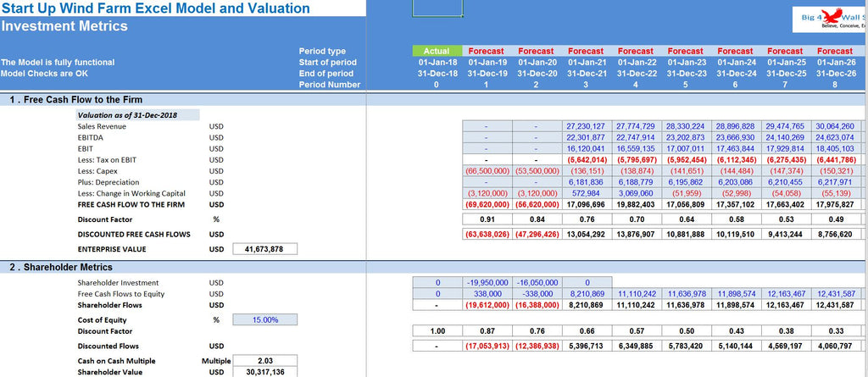This screenshot has width=868, height=377.
Task: Select the discounted free cash flow (63,638,026) cell
Action: [487, 234]
